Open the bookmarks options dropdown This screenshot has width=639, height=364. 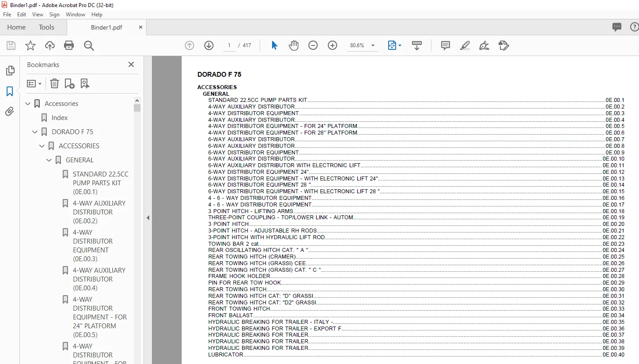point(34,83)
